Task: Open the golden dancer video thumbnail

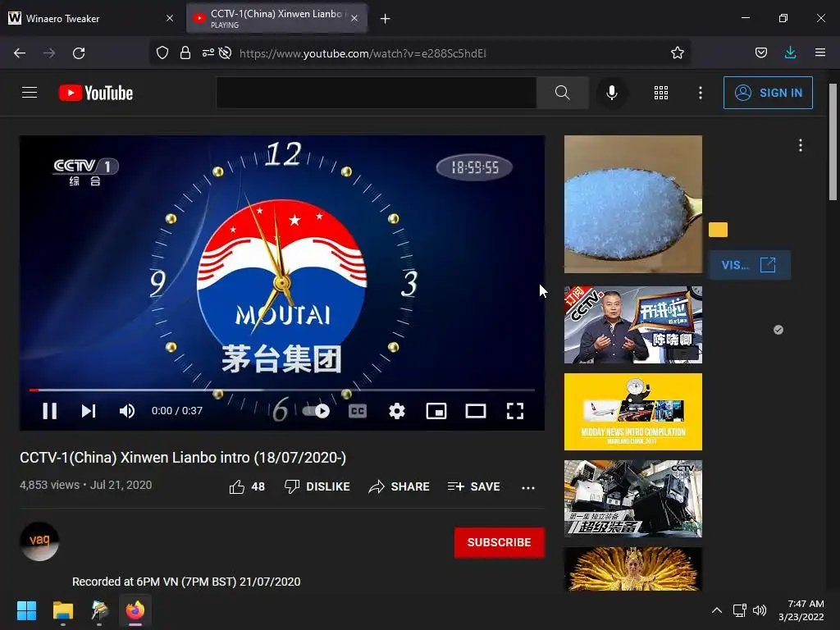Action: [x=632, y=568]
